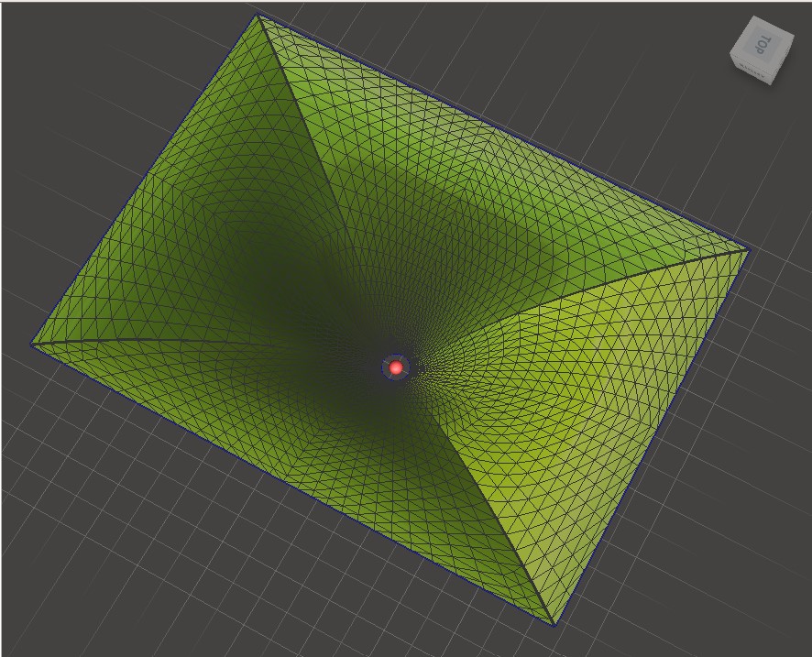Click the TOP face of the view cube

point(763,43)
